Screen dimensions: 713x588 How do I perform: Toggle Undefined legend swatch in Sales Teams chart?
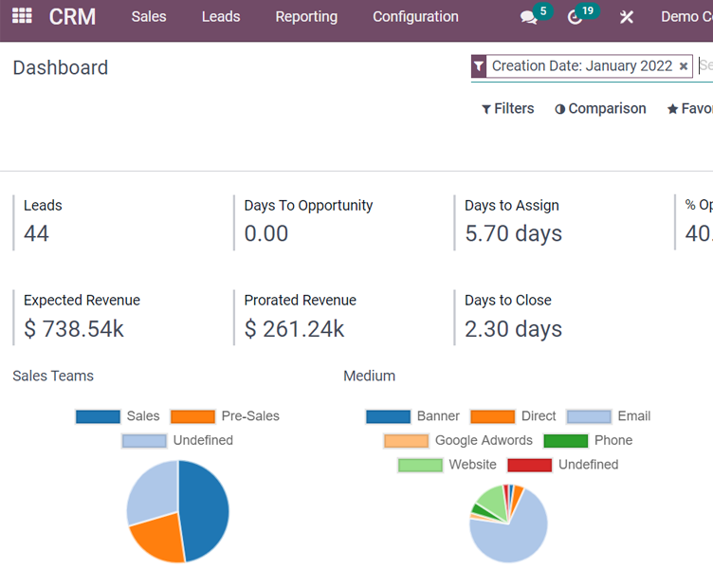point(144,441)
